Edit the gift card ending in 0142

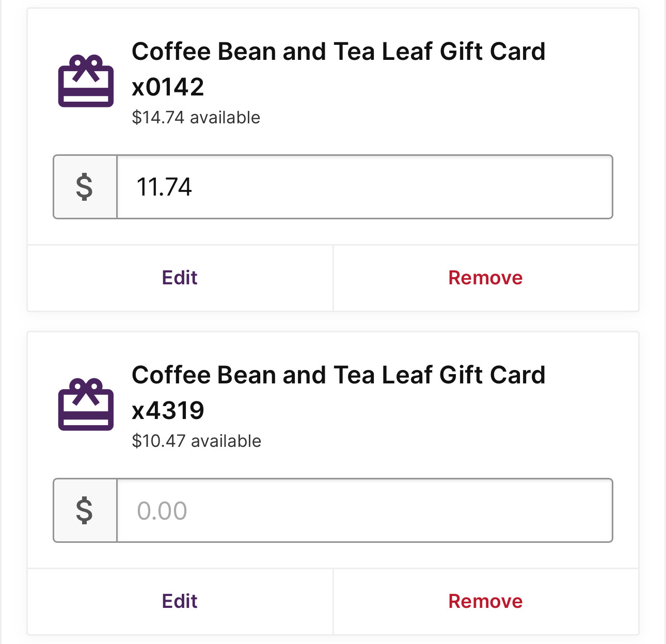click(180, 278)
